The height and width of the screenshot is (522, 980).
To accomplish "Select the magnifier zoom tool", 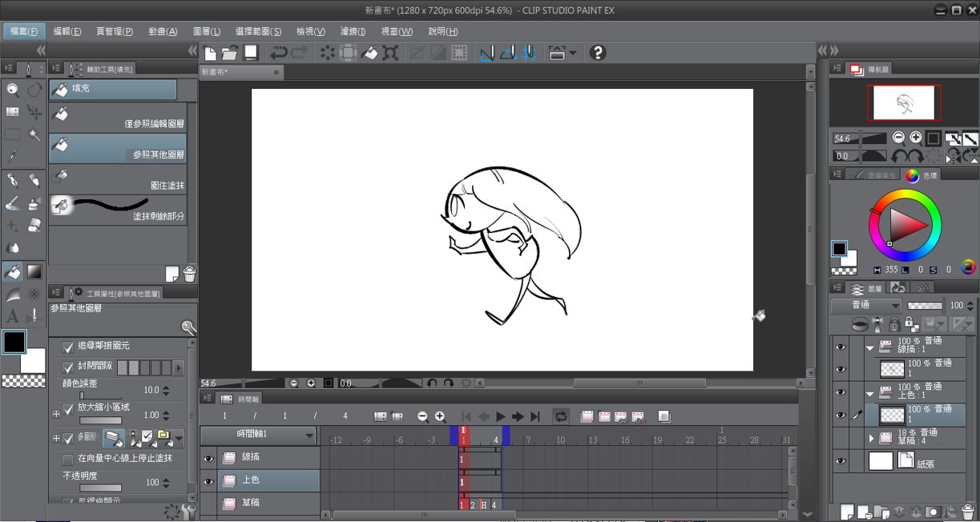I will 13,90.
